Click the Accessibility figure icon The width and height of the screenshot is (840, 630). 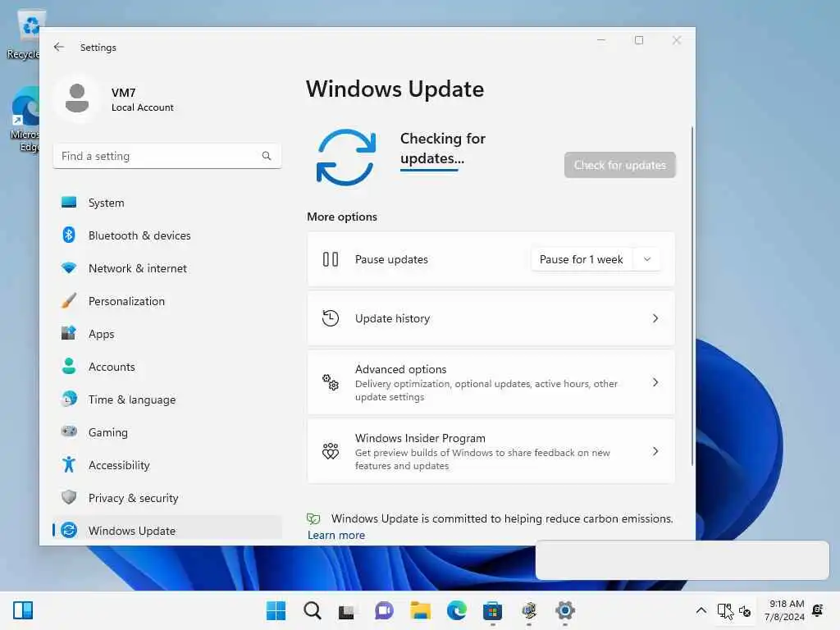tap(69, 464)
